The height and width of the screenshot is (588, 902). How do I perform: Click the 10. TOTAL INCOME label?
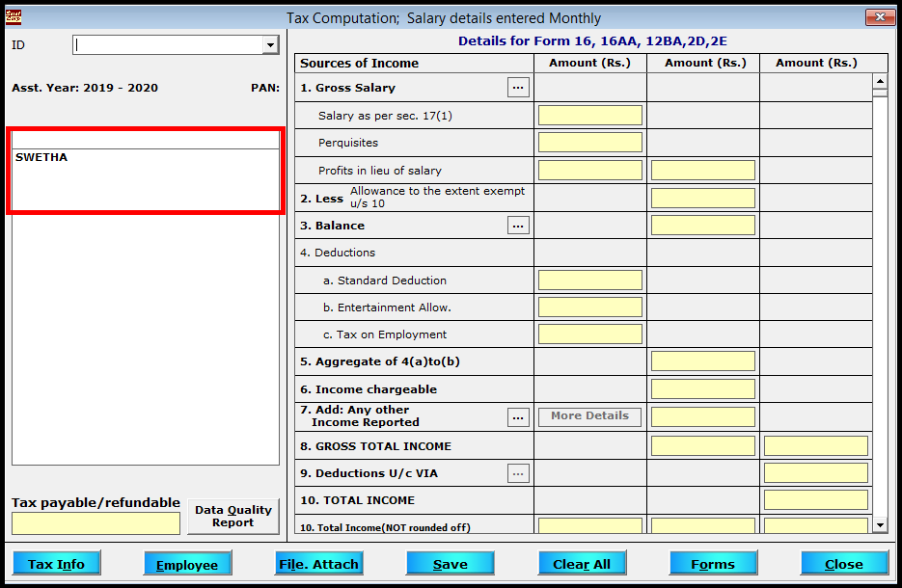tap(357, 500)
